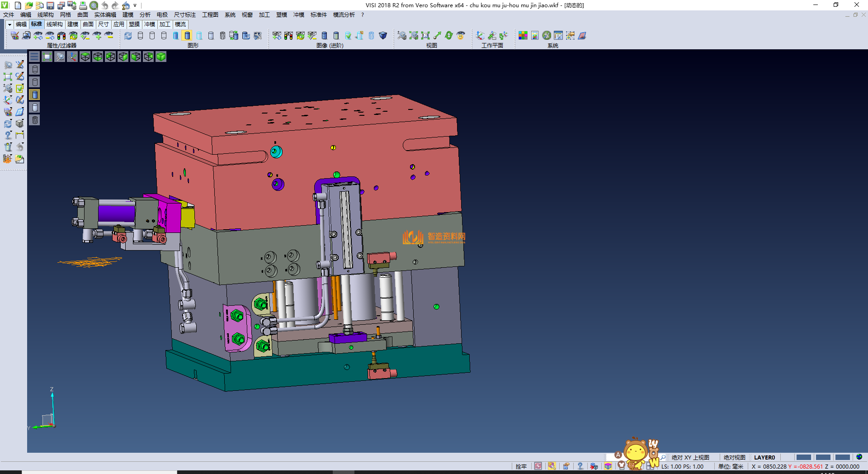Click the first blue color box in status bar
The image size is (868, 474).
tap(803, 457)
